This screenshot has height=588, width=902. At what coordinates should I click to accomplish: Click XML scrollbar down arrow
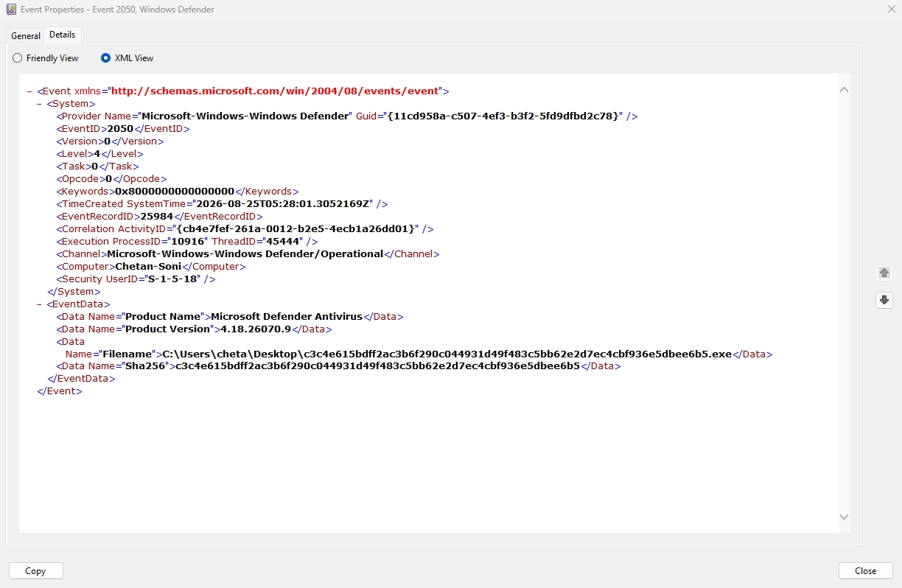pos(845,517)
